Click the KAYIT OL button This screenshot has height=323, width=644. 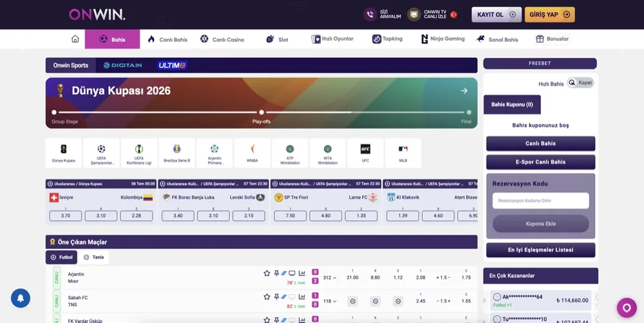click(x=497, y=14)
